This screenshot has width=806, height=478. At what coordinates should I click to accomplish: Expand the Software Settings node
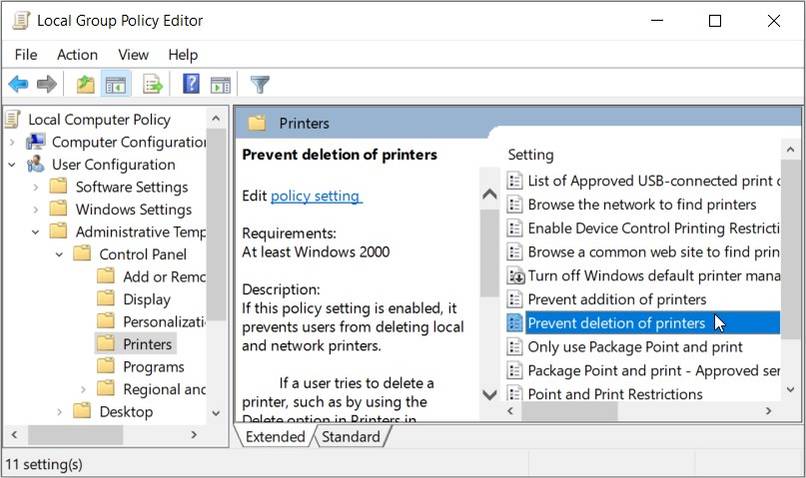(36, 187)
